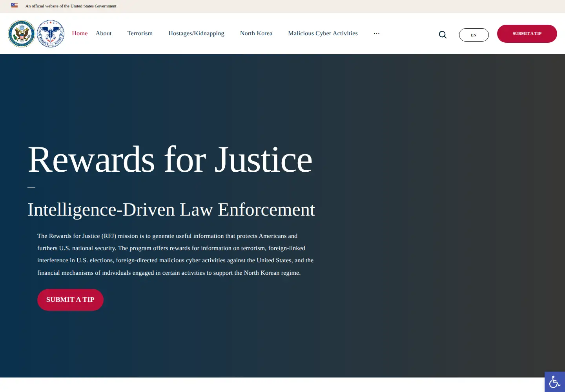Open the North Korea menu
Screen dimensions: 565x392
point(256,33)
